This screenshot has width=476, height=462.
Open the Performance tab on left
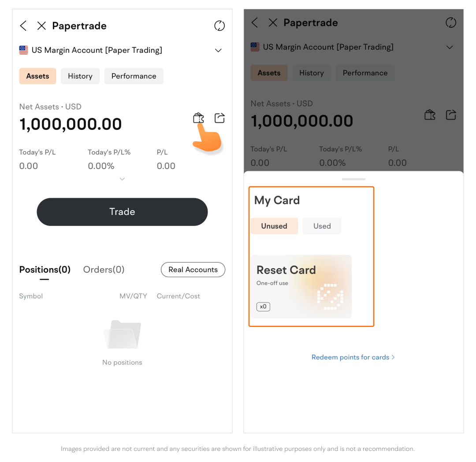coord(134,76)
